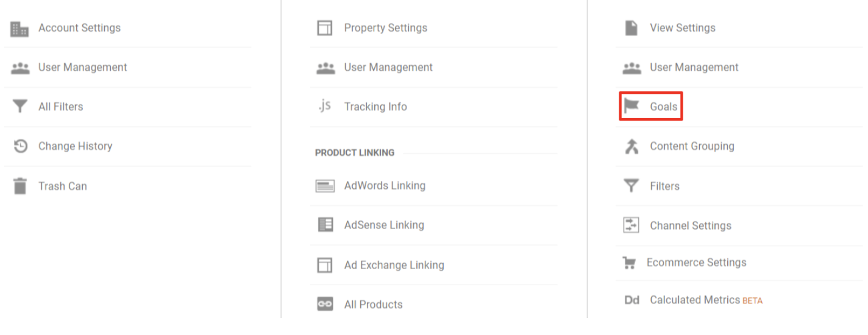Click the Content Grouping figure icon
868x335 pixels.
tap(631, 146)
